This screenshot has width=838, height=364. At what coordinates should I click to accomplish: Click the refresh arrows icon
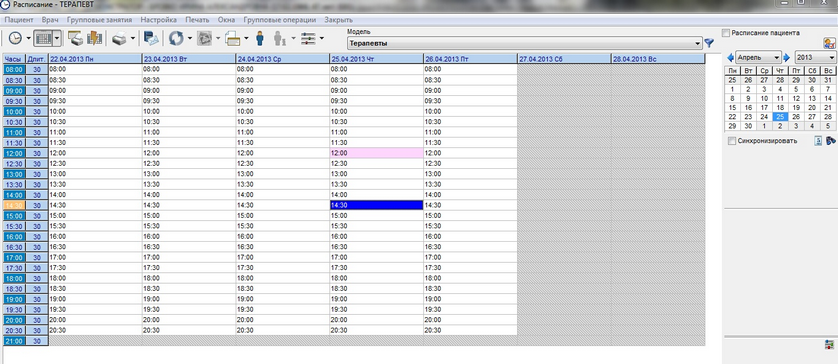click(x=176, y=38)
